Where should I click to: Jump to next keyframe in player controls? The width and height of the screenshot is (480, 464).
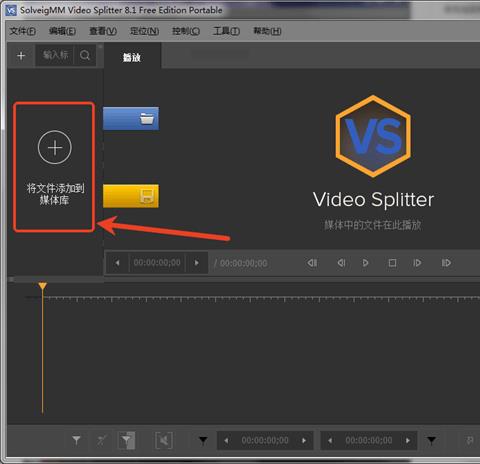tap(446, 263)
